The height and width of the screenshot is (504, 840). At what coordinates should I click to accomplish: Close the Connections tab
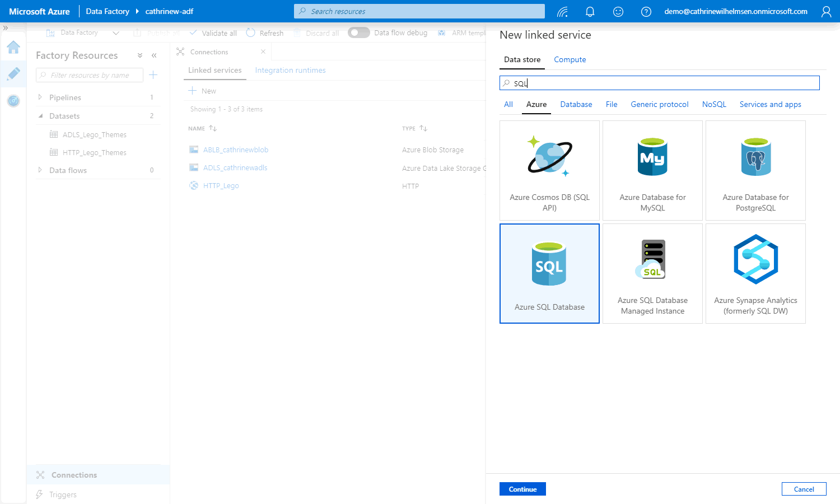263,52
